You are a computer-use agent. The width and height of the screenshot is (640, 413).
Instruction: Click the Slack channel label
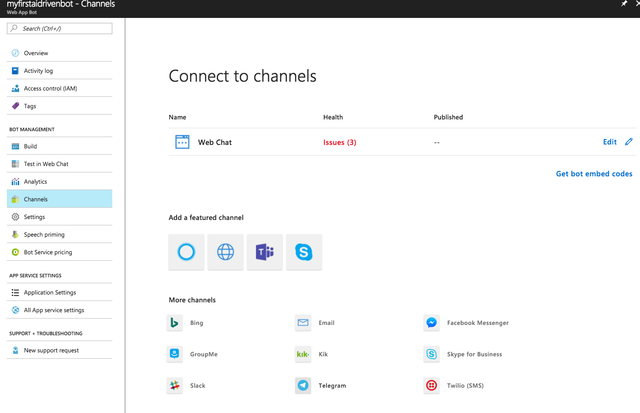click(x=198, y=385)
